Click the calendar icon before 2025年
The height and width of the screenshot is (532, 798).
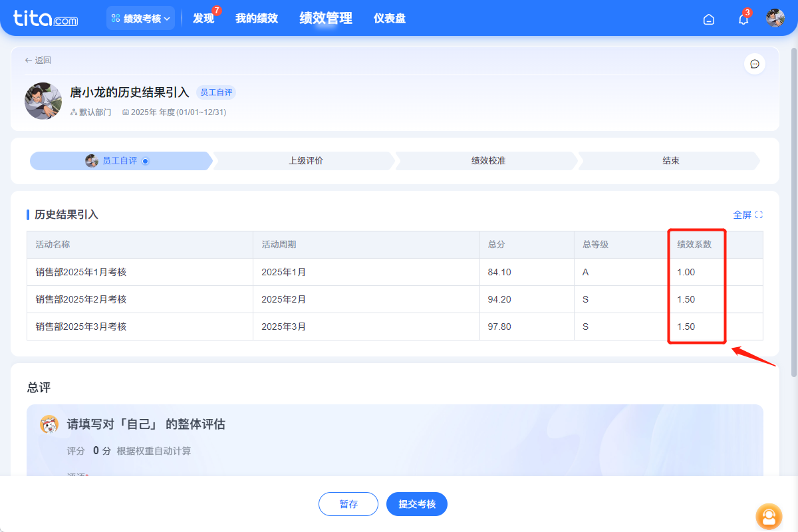(x=126, y=112)
